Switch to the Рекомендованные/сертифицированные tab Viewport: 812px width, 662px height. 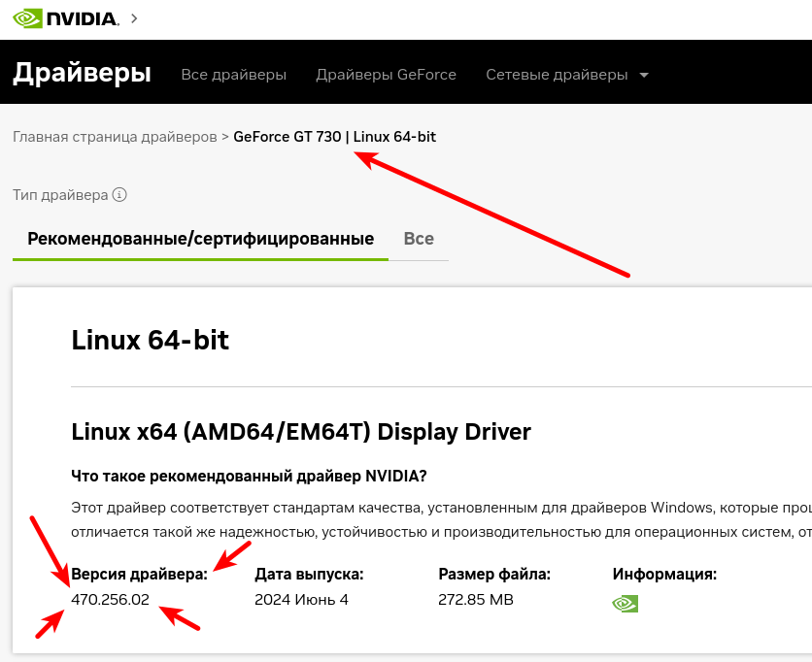(x=200, y=239)
